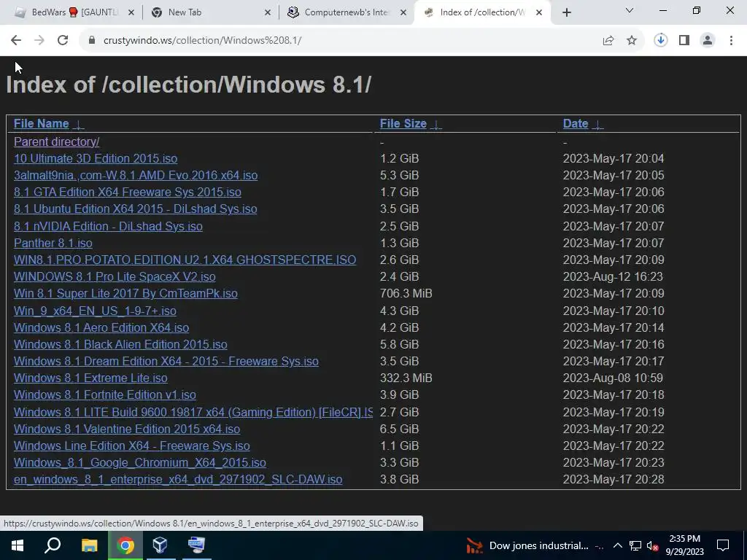Click the muted volume tray icon
This screenshot has height=560, width=747.
tap(653, 546)
